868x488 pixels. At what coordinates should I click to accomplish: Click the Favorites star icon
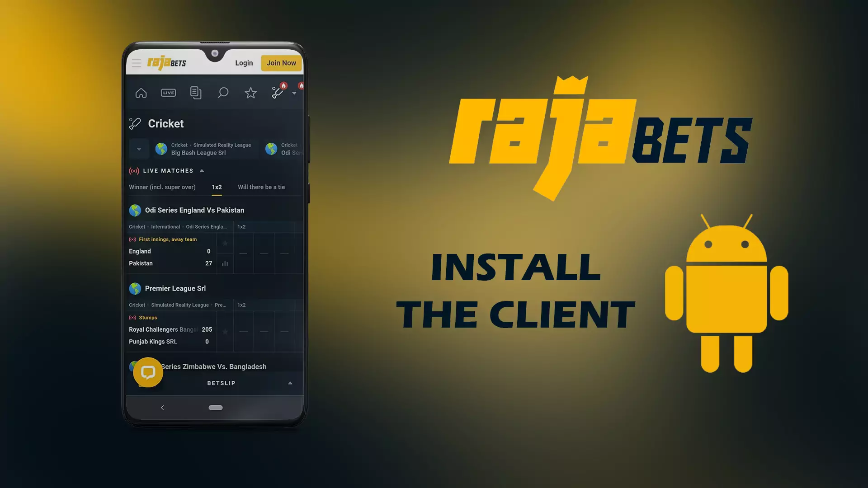[x=250, y=92]
